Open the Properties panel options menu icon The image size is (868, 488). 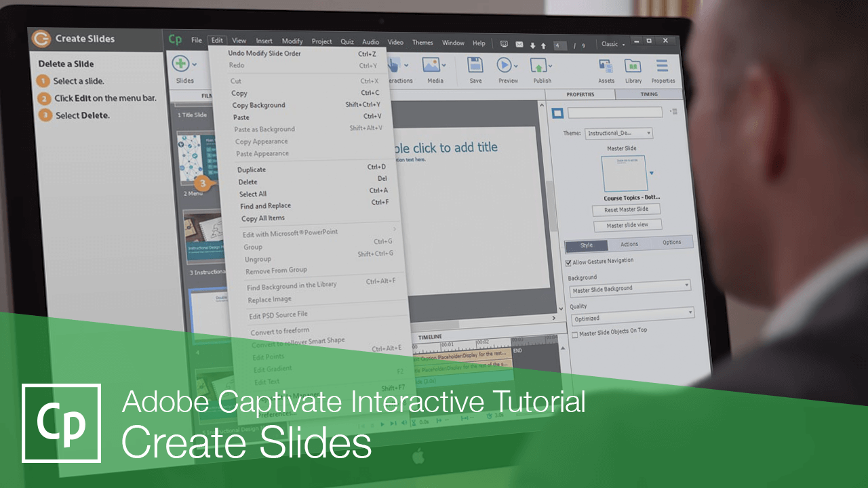tap(673, 111)
